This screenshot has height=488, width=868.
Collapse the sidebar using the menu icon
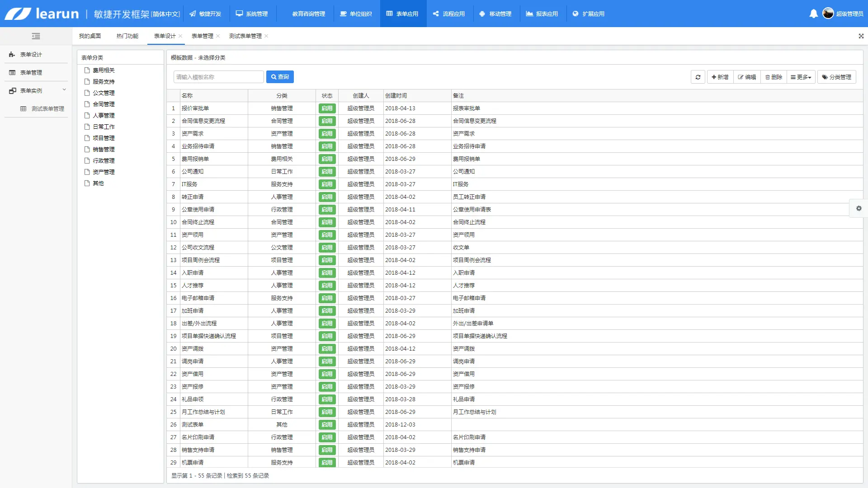(x=36, y=36)
